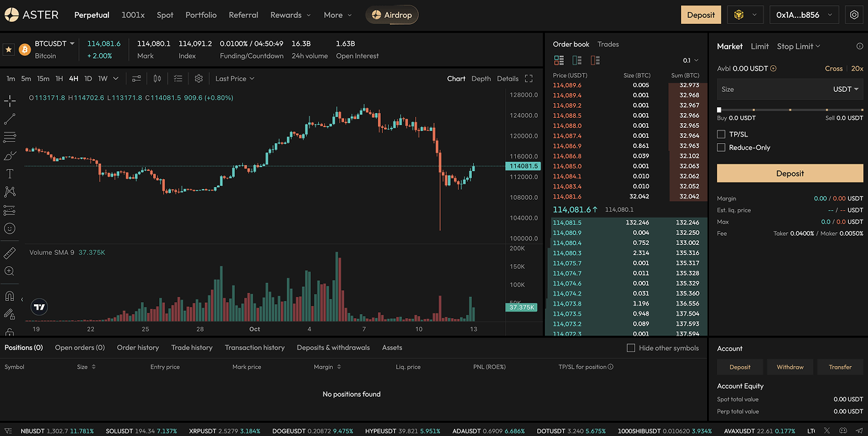Select the trend line drawing tool

pos(11,118)
